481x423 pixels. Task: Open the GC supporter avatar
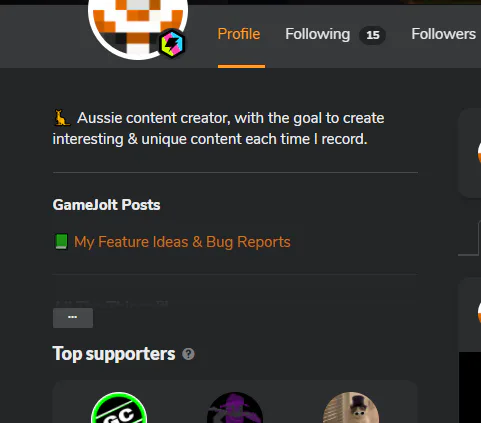pyautogui.click(x=119, y=408)
